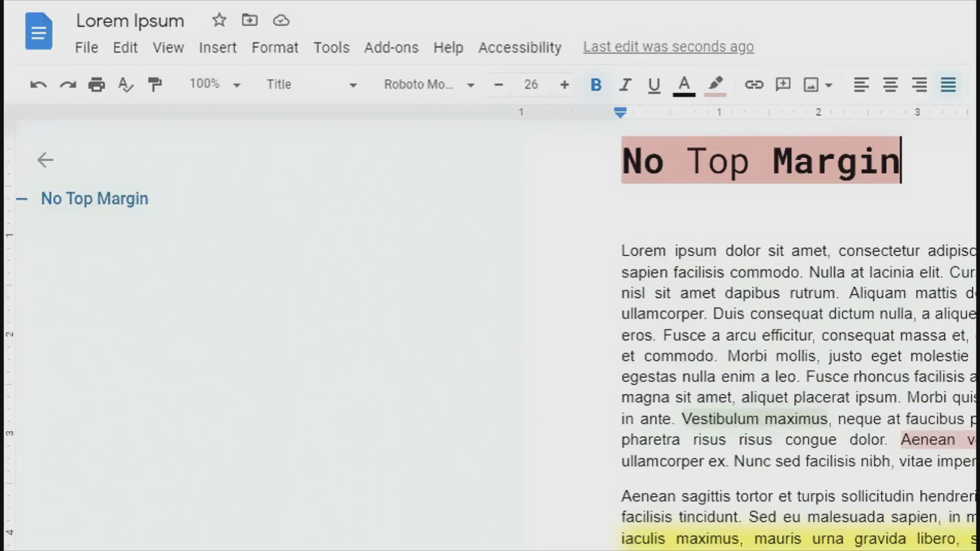Expand the insert image dropdown arrow
This screenshot has width=980, height=551.
point(829,85)
